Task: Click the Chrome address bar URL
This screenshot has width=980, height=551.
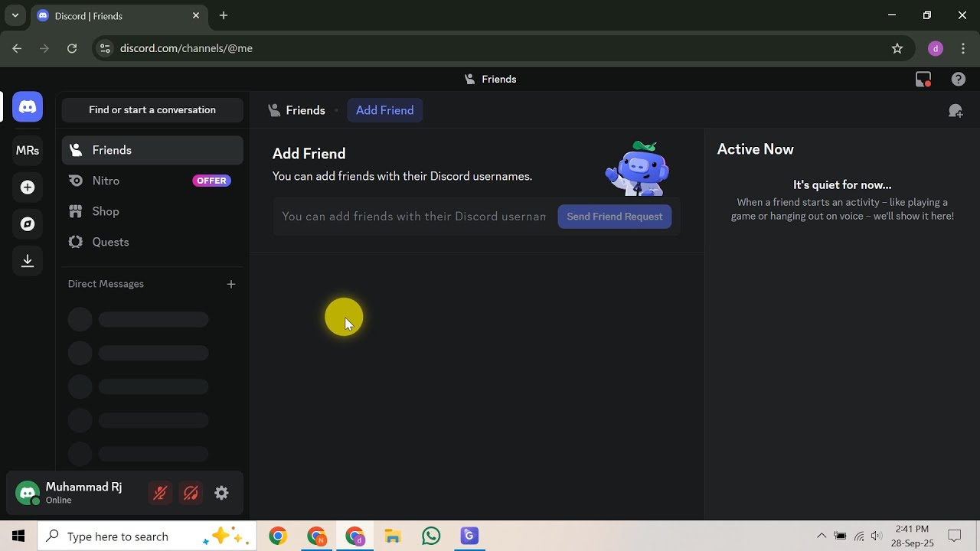Action: (x=186, y=48)
